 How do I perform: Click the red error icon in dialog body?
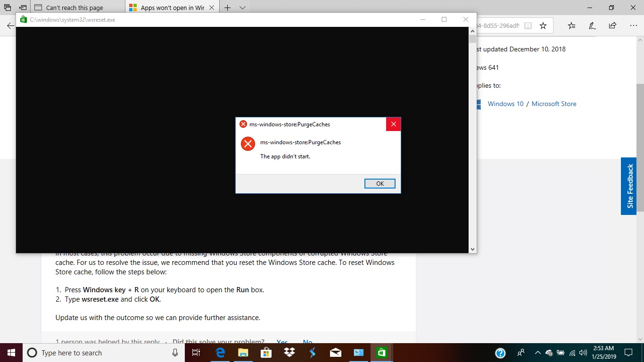[x=248, y=144]
